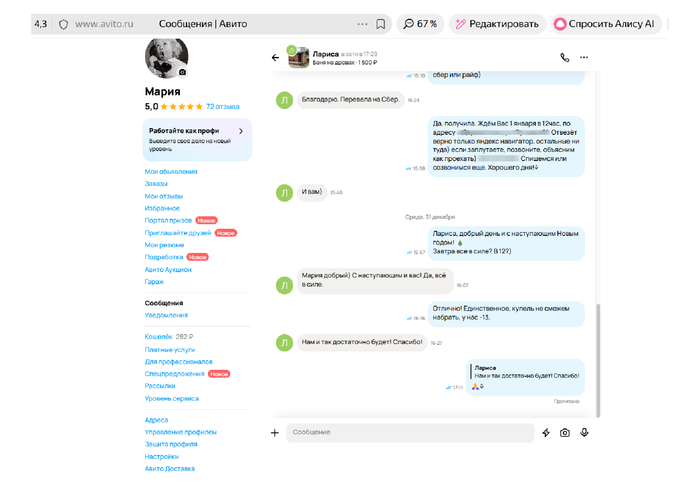Click the '72 отзыва' link
Screen dimensions: 700x495
[222, 105]
